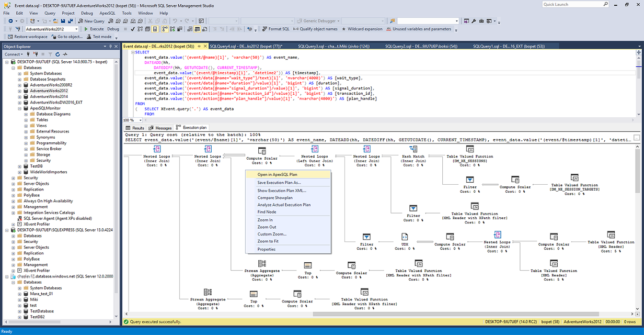The height and width of the screenshot is (335, 644).
Task: Open the AdventureWorks2012 database dropdown
Action: pyautogui.click(x=76, y=29)
